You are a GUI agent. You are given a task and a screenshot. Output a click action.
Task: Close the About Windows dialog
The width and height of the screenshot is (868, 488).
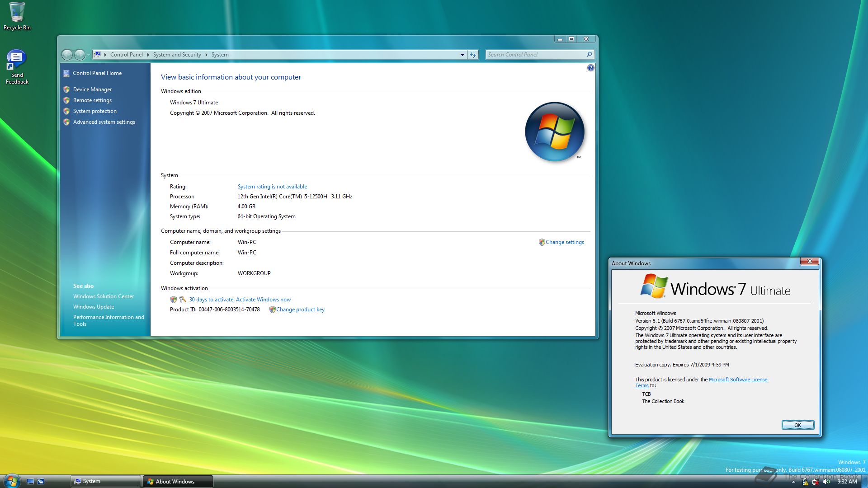(810, 262)
